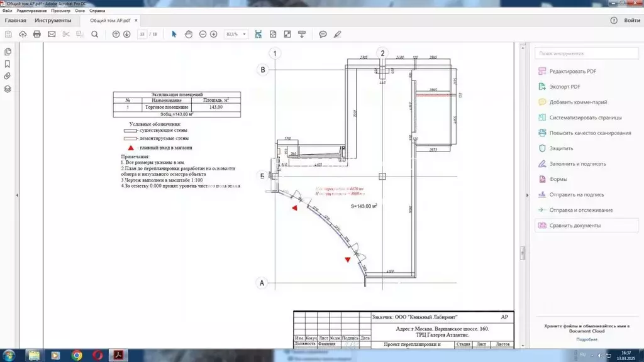The height and width of the screenshot is (362, 644).
Task: Click the document vertical scrollbar thumb
Action: (523, 253)
